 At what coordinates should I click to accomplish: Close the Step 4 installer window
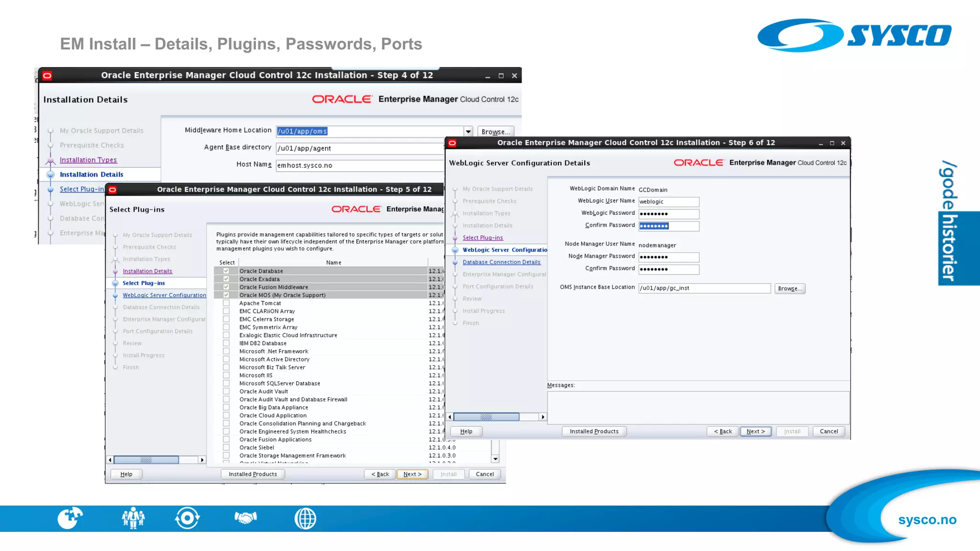tap(514, 76)
